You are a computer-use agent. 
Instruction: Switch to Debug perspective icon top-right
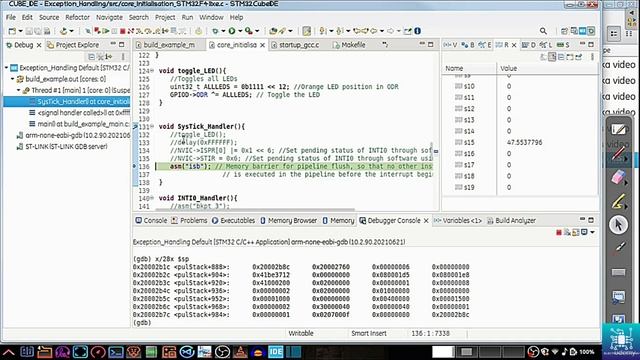coord(591,31)
